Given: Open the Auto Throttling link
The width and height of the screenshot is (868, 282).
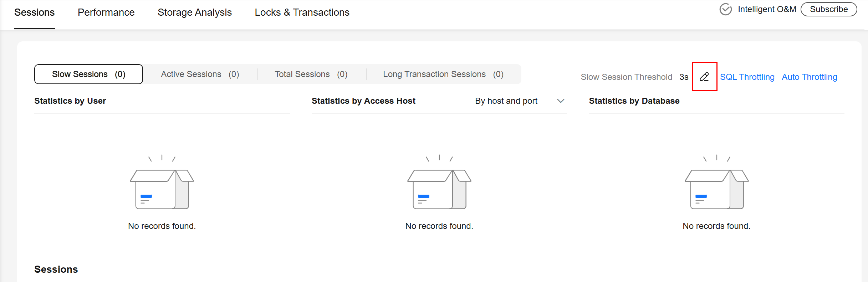Looking at the screenshot, I should pos(809,77).
